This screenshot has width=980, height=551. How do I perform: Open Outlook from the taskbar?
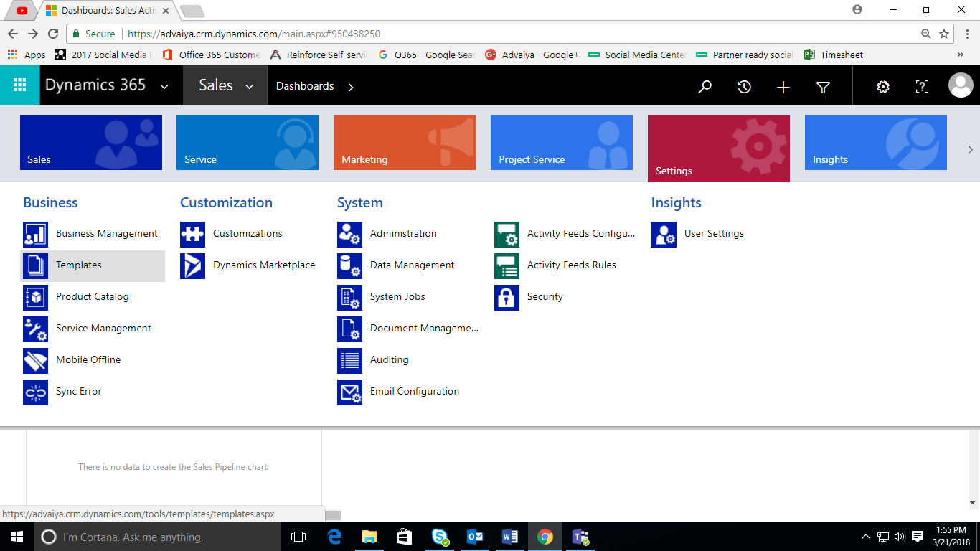point(475,537)
